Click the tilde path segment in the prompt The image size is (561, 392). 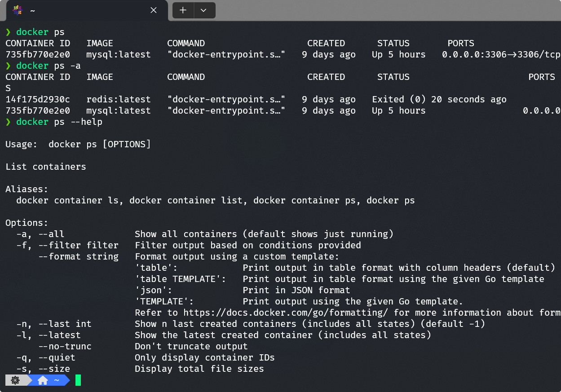click(x=57, y=380)
